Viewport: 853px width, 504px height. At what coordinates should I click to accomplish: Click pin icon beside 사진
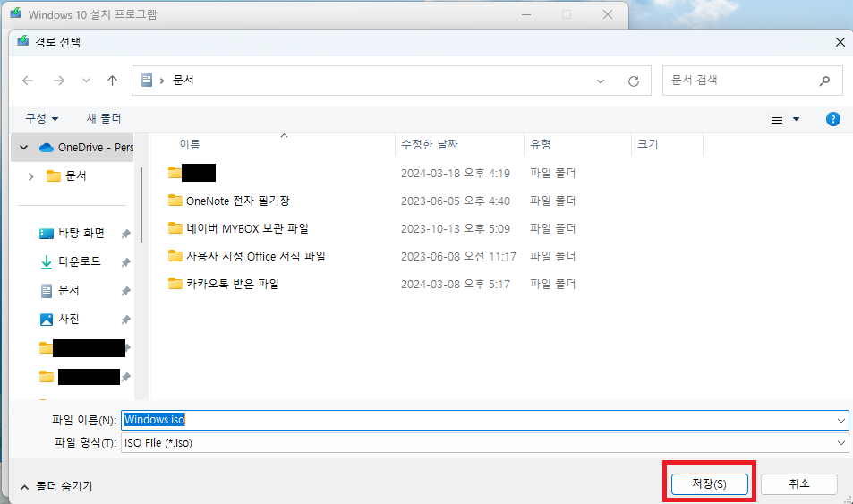point(125,320)
